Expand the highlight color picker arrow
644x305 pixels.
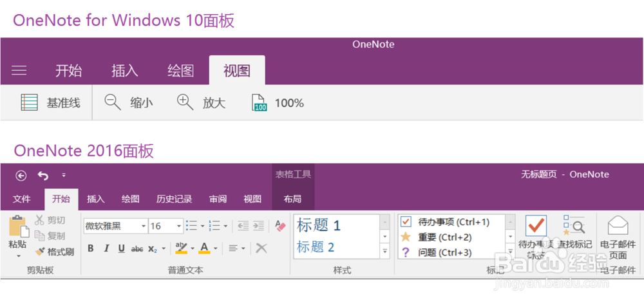[193, 249]
